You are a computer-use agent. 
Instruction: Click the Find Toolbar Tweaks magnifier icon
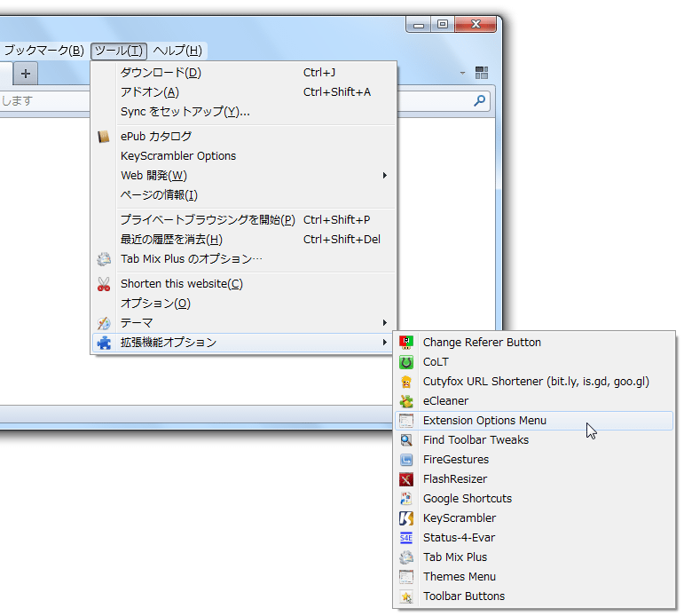(406, 440)
